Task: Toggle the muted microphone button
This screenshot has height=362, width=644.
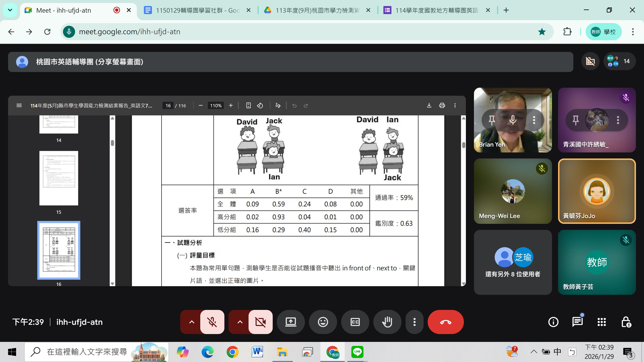Action: [x=212, y=322]
